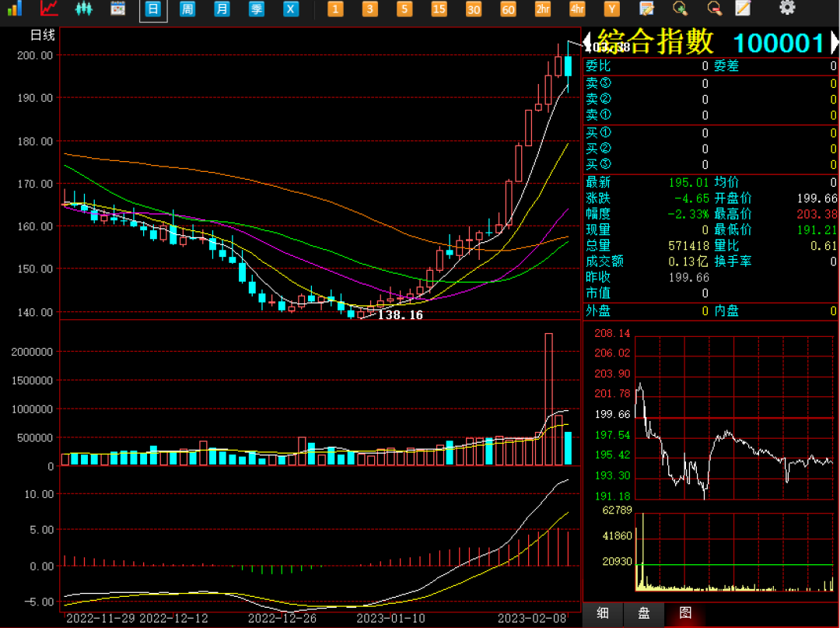840x628 pixels.
Task: Switch to candlestick chart icon
Action: click(x=83, y=9)
